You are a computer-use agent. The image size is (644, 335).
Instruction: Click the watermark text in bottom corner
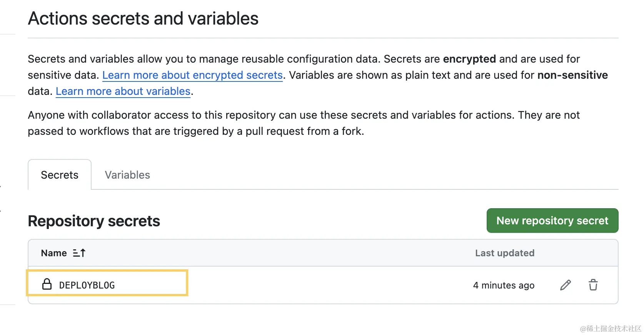point(611,328)
